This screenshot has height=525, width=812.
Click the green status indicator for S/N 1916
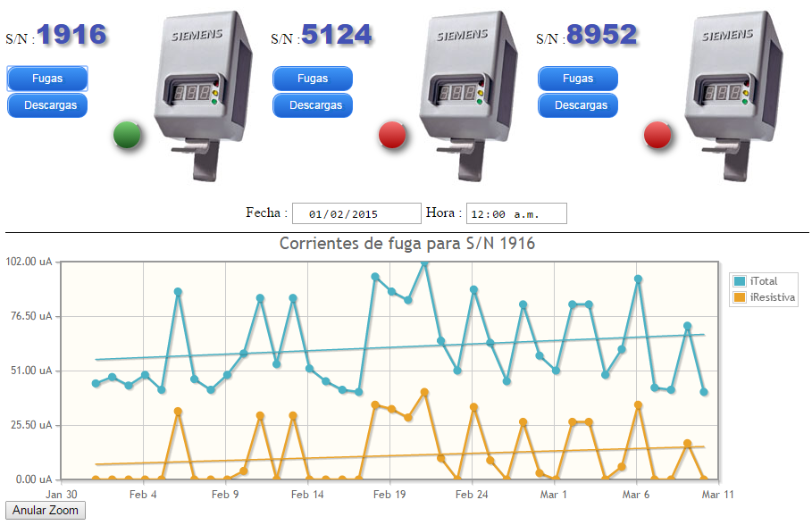(128, 136)
